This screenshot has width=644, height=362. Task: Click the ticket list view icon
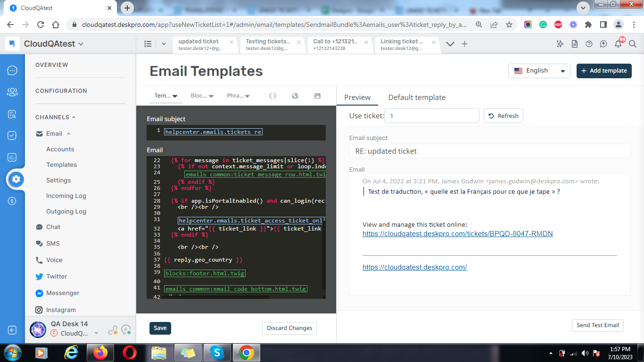(148, 44)
